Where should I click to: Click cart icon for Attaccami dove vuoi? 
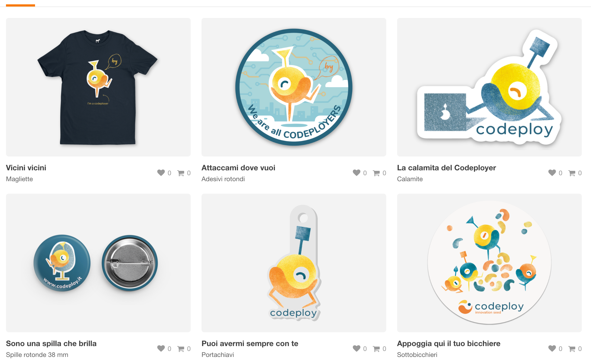point(376,173)
